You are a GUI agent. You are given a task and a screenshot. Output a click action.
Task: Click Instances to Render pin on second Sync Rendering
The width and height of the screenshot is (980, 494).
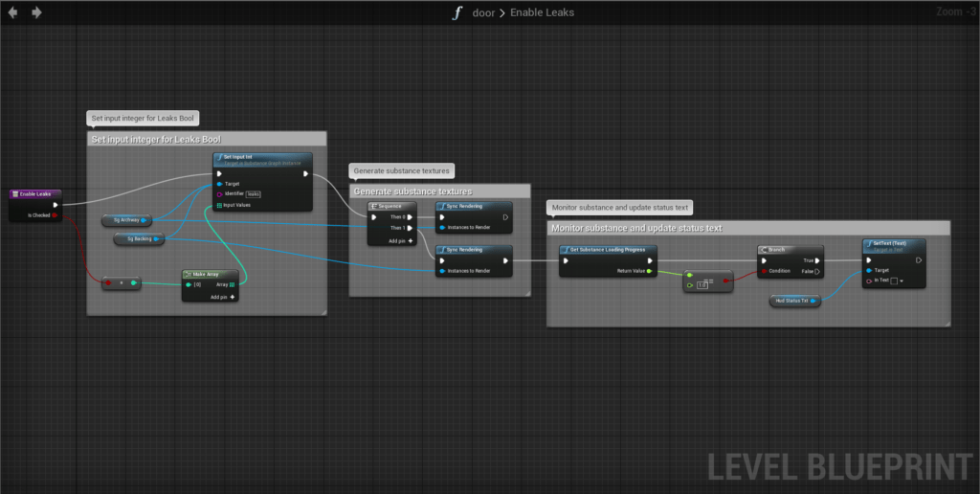click(x=442, y=271)
